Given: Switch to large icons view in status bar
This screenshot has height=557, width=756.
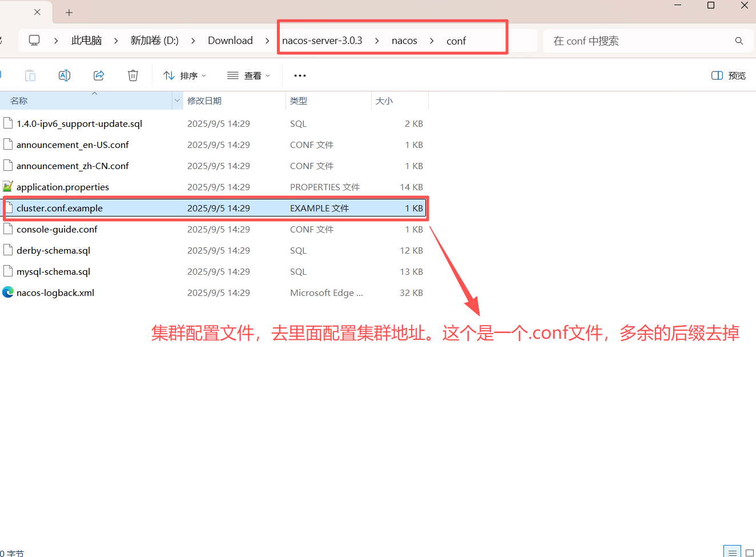Looking at the screenshot, I should 750,552.
